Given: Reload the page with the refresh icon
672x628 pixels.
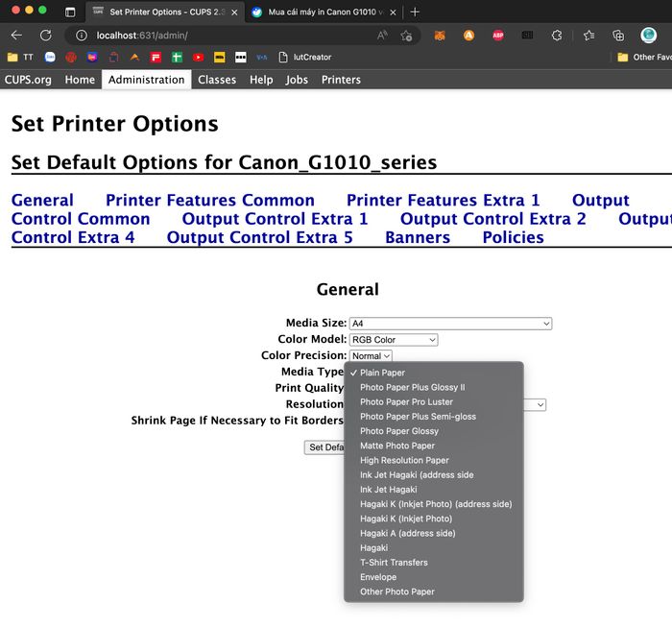Looking at the screenshot, I should [46, 36].
